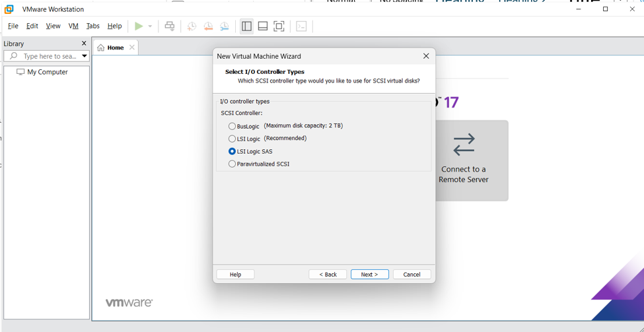Screen dimensions: 644x332
Task: Open the Help menu
Action: pyautogui.click(x=114, y=26)
